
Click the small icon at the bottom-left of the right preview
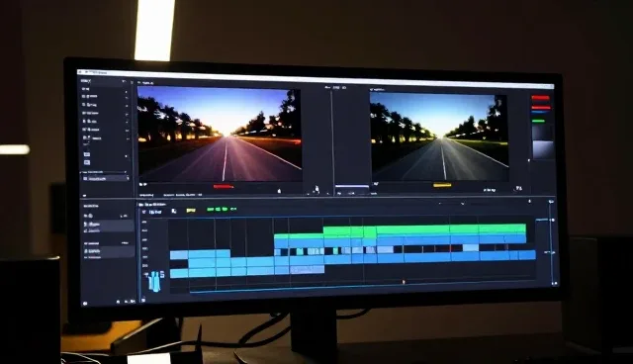376,184
